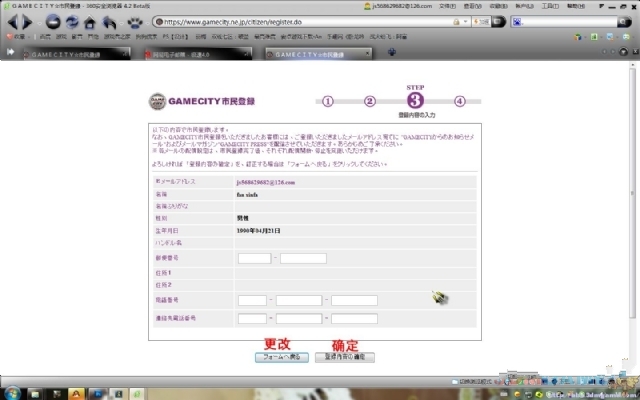Switch to the first GAMECITY tab

[76, 54]
